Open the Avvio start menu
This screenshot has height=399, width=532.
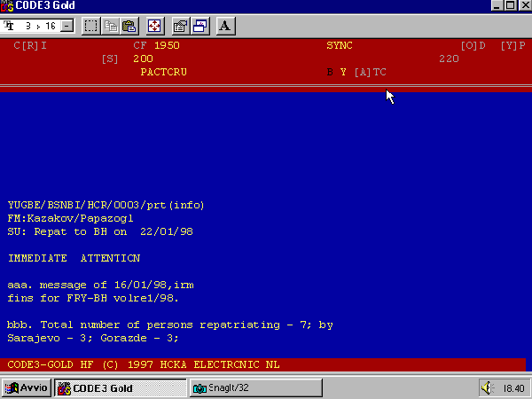coord(27,388)
